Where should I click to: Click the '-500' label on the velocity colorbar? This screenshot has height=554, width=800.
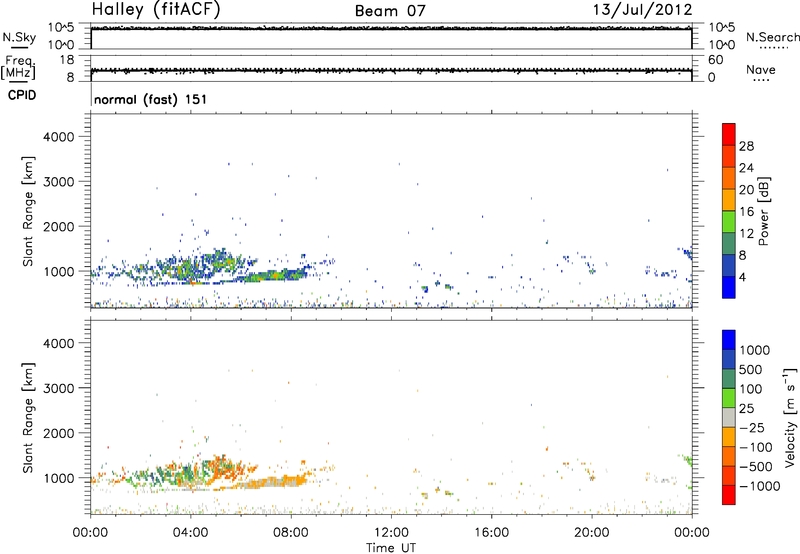click(x=756, y=466)
